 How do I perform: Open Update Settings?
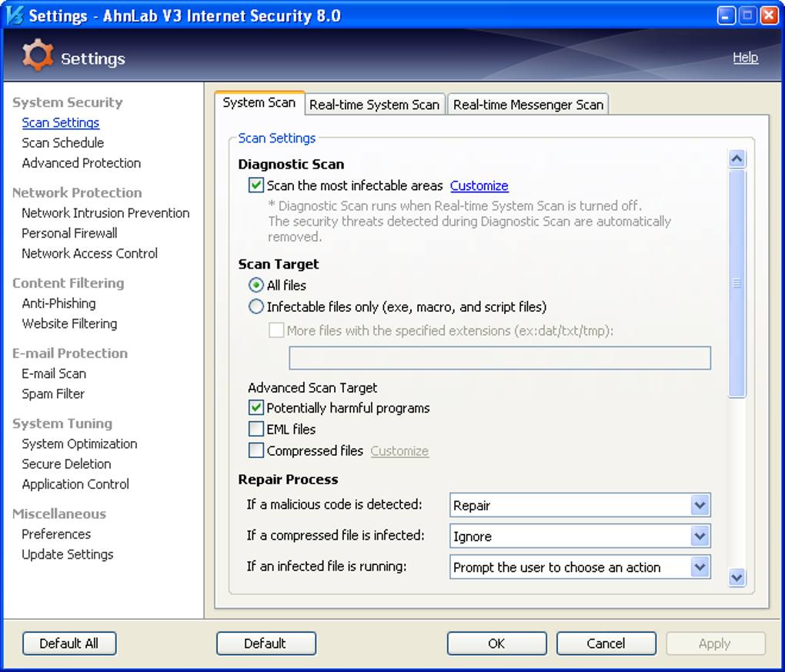tap(68, 554)
